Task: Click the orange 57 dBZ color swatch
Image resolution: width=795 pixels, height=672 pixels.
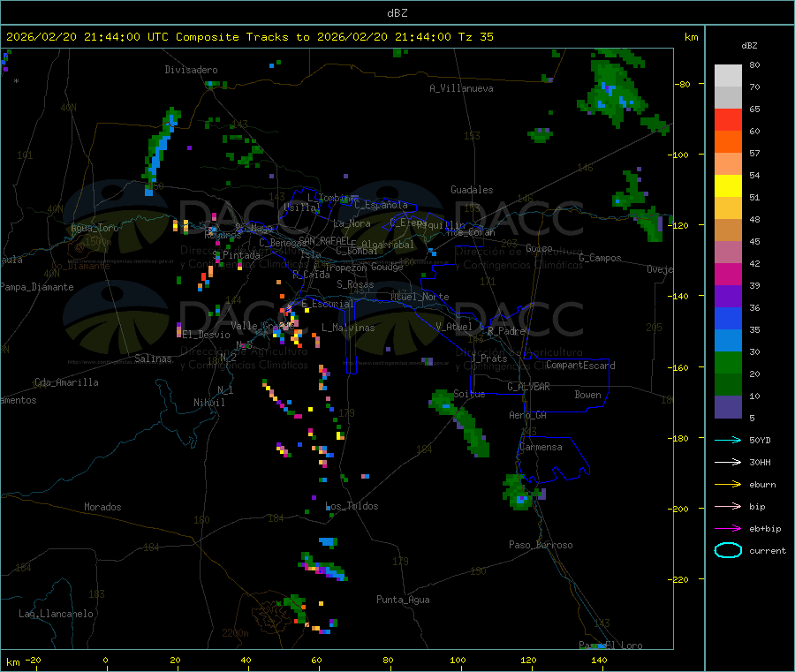Action: pyautogui.click(x=728, y=142)
